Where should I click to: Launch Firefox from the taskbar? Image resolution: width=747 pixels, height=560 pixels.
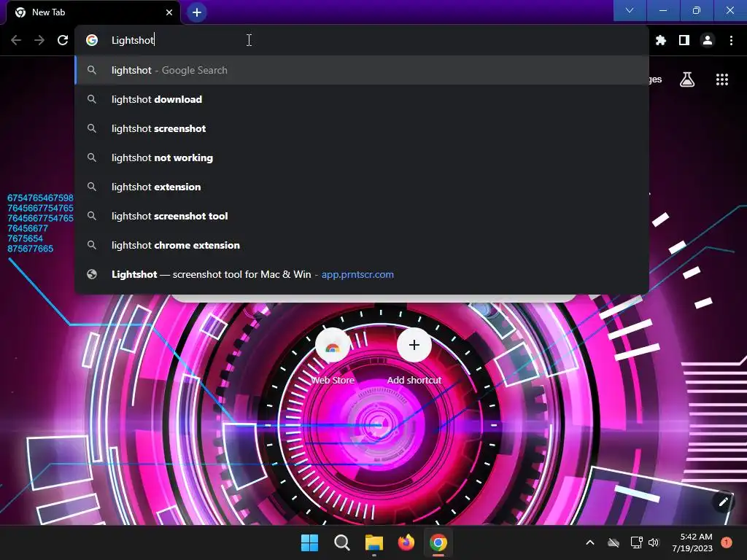click(x=406, y=542)
